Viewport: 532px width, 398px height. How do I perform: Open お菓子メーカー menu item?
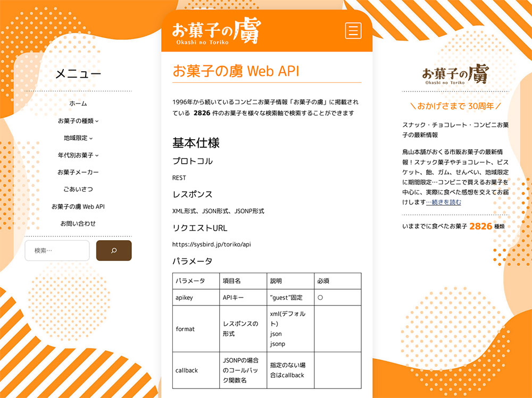pyautogui.click(x=78, y=172)
